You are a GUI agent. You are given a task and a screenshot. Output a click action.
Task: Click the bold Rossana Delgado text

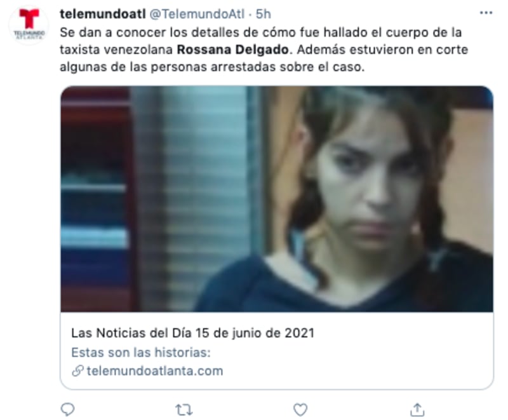[232, 50]
